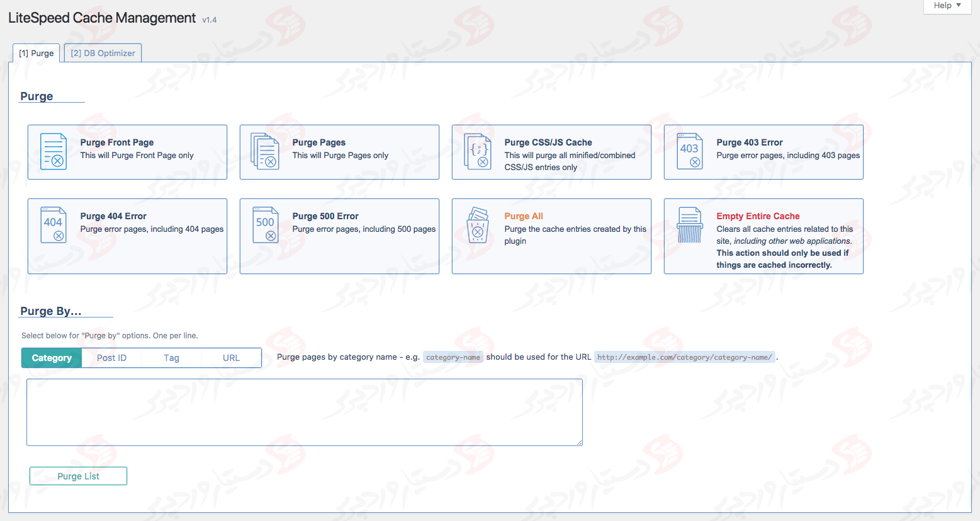Click the 404 error page icon
Screen dimensions: 980x521
point(54,225)
